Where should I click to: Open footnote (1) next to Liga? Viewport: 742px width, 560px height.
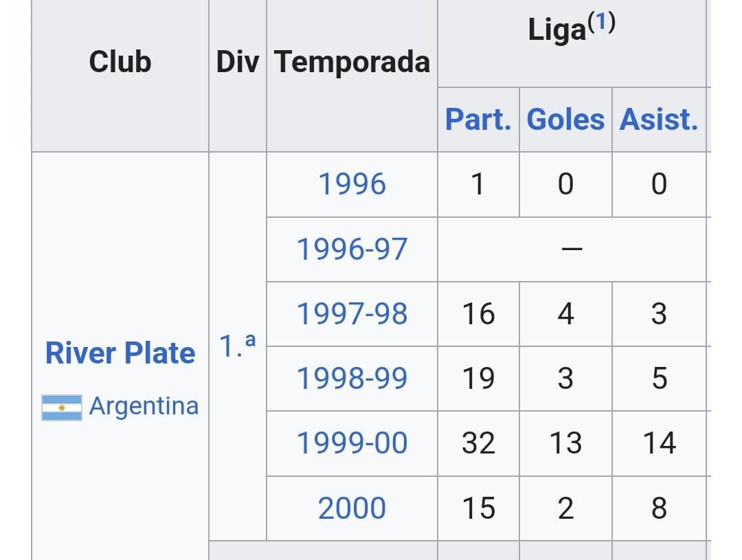(601, 22)
